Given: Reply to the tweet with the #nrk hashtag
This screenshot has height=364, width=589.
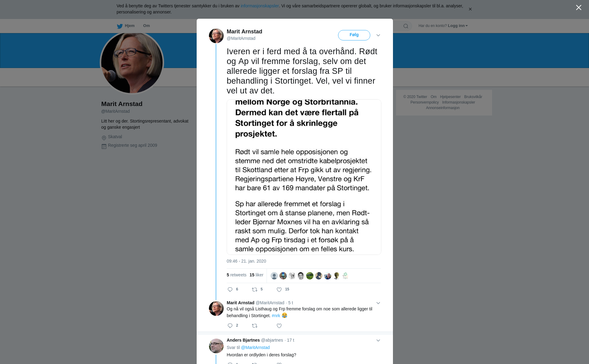Looking at the screenshot, I should (230, 326).
